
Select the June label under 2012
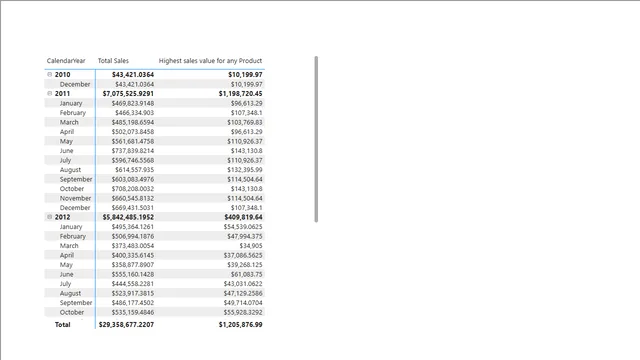pos(67,274)
